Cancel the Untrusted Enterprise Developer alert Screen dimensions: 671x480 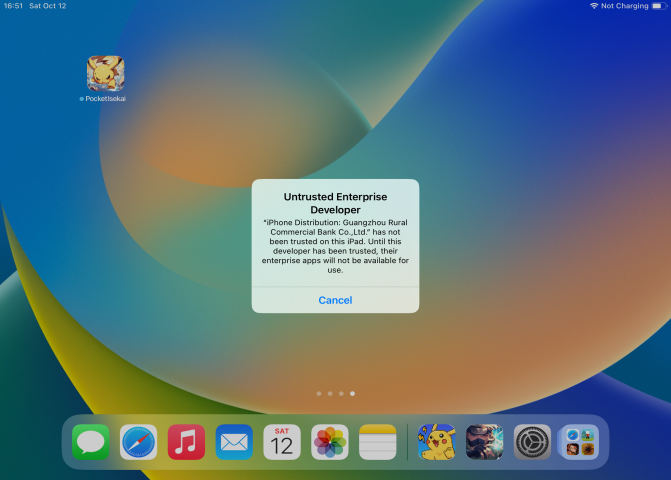coord(335,300)
